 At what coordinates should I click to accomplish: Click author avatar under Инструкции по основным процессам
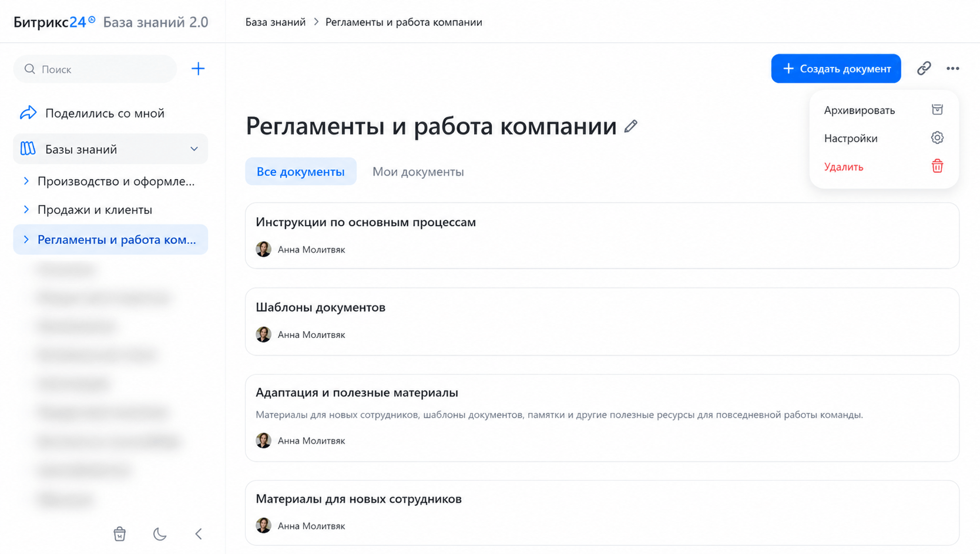264,249
